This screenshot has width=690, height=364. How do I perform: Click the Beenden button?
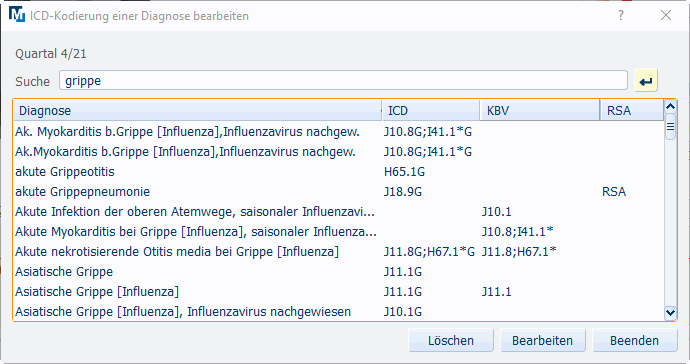[634, 340]
